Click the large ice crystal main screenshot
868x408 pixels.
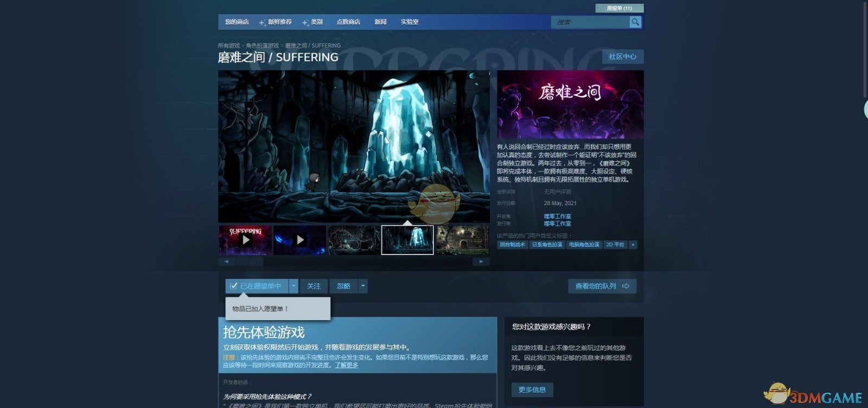pos(354,146)
